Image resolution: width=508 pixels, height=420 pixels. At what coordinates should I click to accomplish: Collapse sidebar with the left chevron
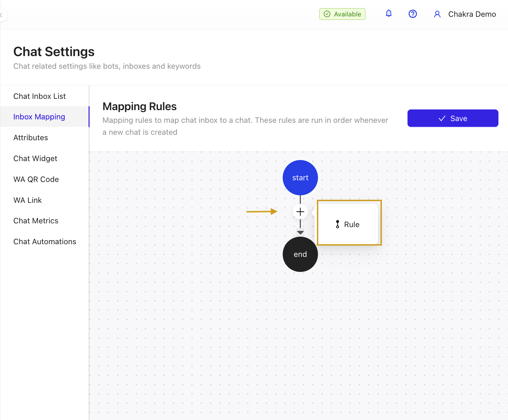pyautogui.click(x=2, y=15)
